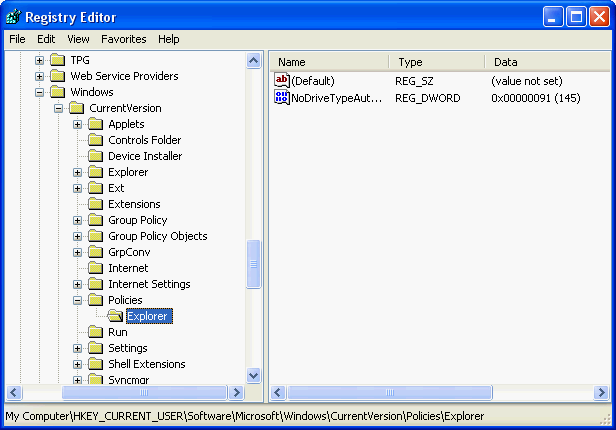The height and width of the screenshot is (430, 616).
Task: Collapse the CurrentVersion key
Action: 58,108
